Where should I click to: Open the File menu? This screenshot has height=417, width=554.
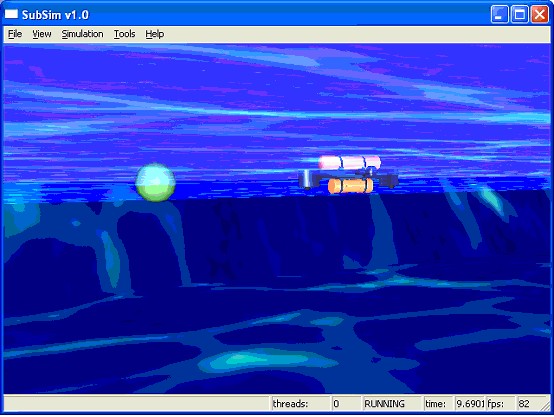point(15,34)
